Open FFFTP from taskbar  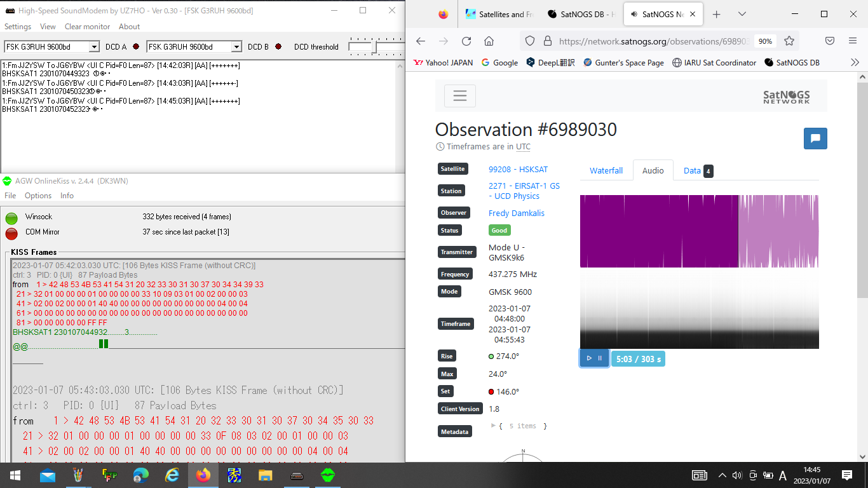pyautogui.click(x=109, y=475)
